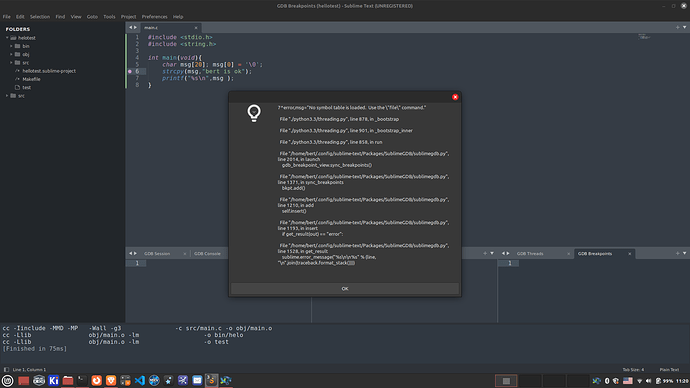The image size is (690, 388).
Task: Open tab list dropdown in main editor
Action: 684,27
